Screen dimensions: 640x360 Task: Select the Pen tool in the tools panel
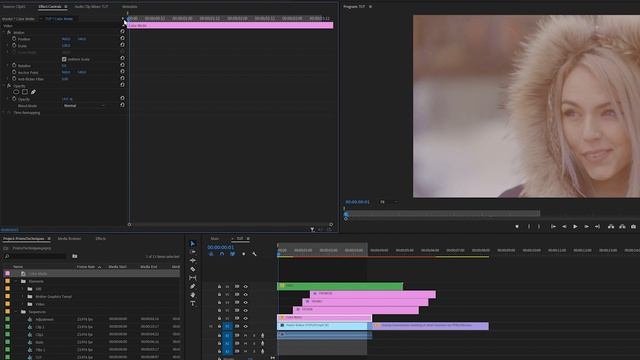tap(193, 287)
